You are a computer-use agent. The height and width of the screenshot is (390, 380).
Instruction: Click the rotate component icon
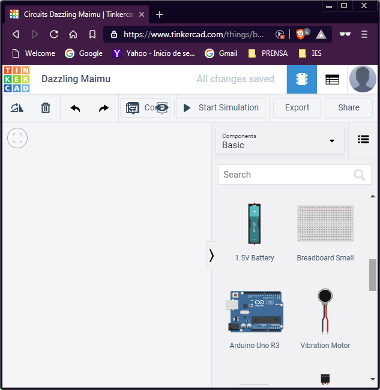coord(17,108)
